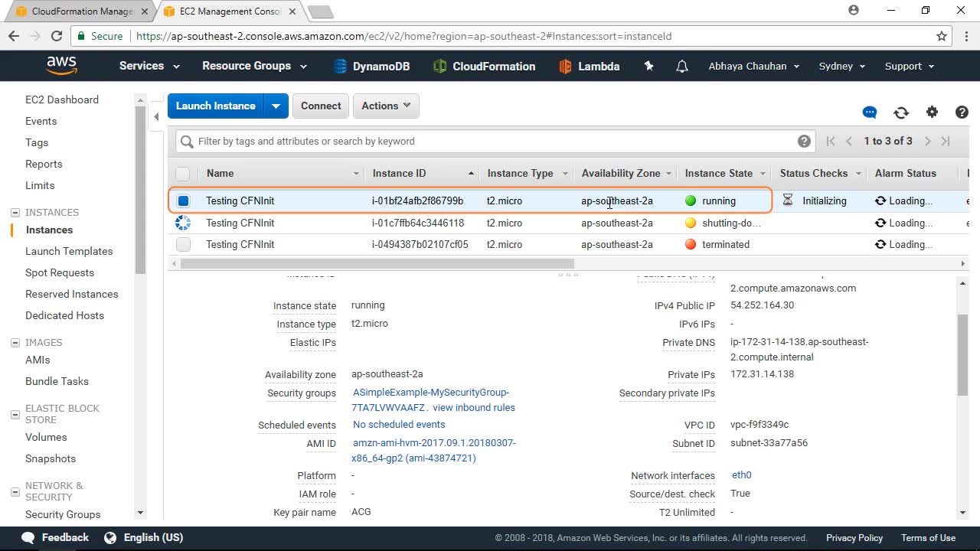
Task: Open the Sydney region selector
Action: 842,66
